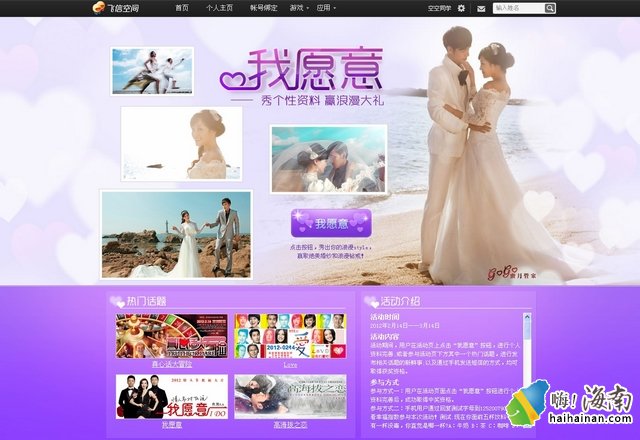Click the username link beside the settings gear

click(440, 8)
